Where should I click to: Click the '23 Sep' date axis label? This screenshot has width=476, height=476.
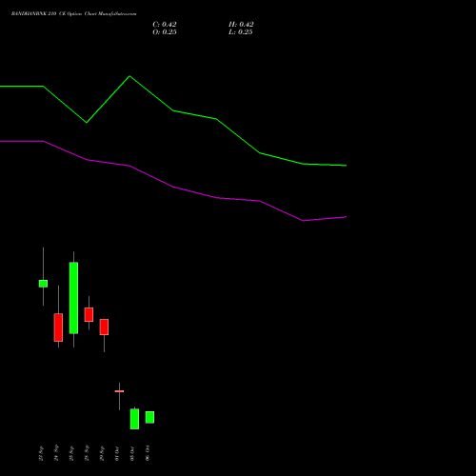pos(41,453)
